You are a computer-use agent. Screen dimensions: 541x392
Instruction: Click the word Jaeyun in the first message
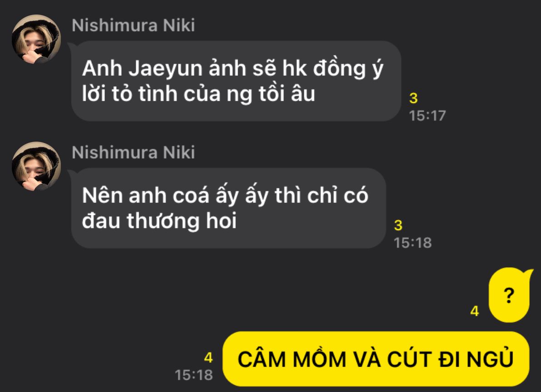pyautogui.click(x=166, y=69)
